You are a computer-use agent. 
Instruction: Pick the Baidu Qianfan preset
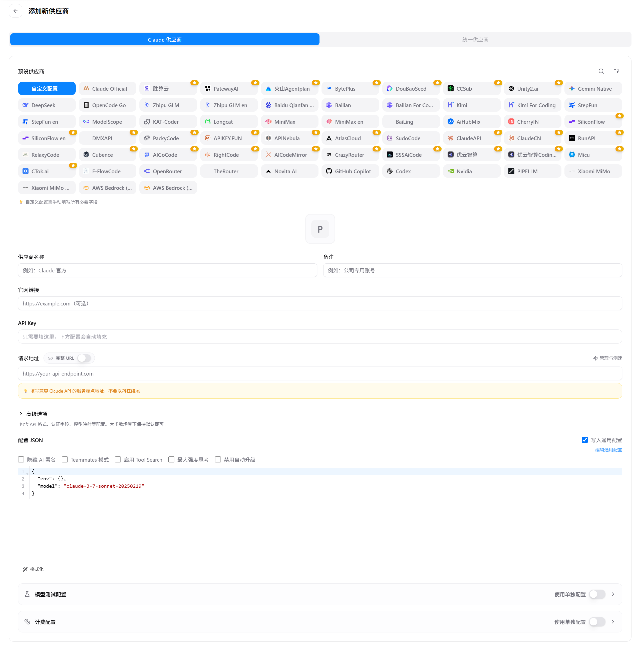click(290, 105)
